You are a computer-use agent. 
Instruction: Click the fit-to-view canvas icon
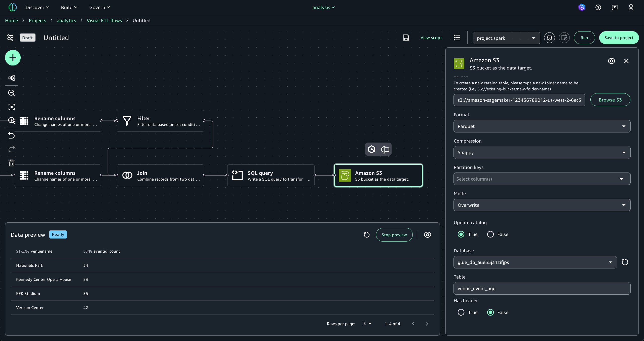point(12,107)
